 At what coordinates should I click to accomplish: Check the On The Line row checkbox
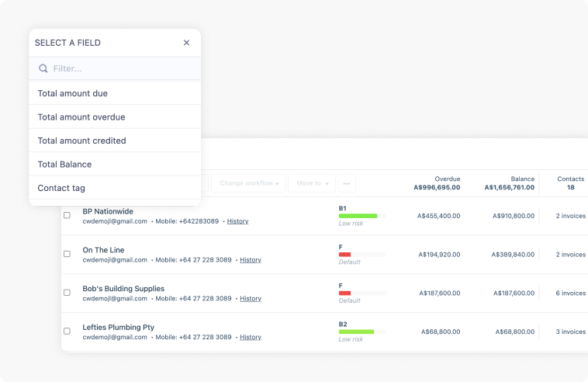tap(67, 254)
